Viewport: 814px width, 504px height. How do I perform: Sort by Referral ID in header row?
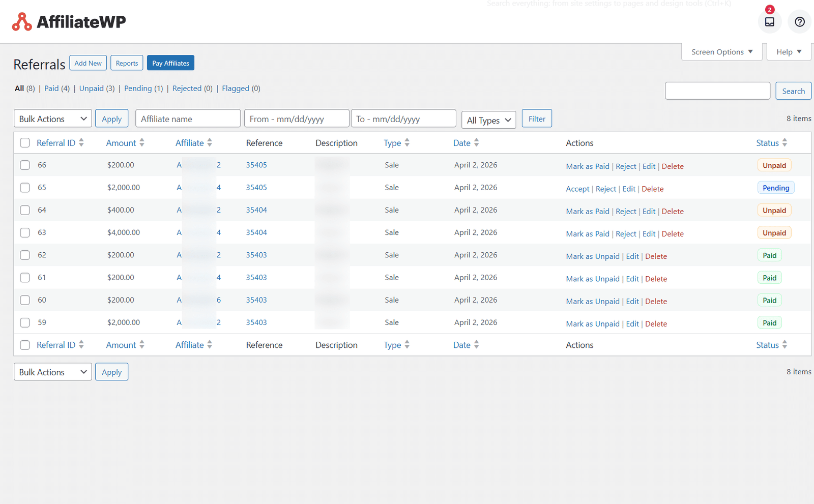[x=60, y=143]
